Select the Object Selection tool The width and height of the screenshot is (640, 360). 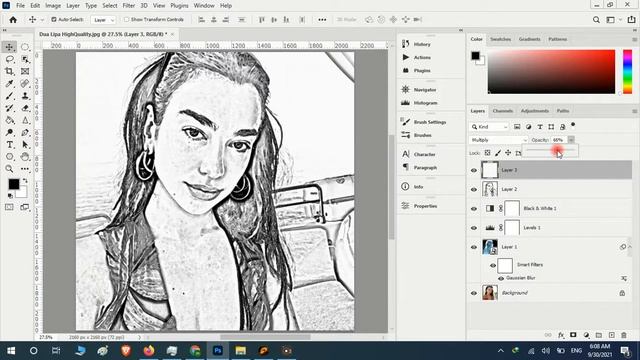tap(25, 59)
